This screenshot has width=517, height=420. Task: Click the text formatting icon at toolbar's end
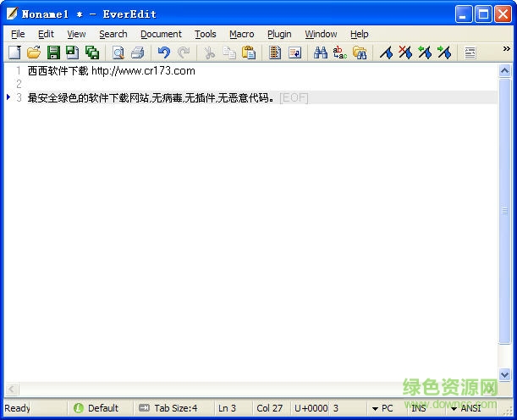tap(470, 52)
